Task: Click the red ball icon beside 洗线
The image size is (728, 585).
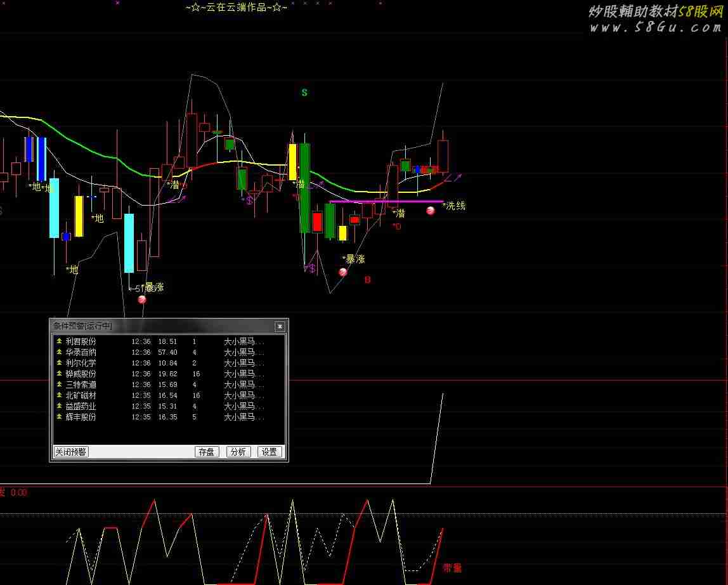Action: 431,211
